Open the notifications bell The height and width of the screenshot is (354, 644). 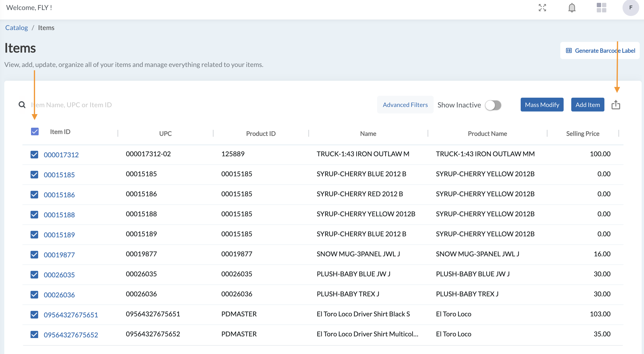tap(572, 7)
